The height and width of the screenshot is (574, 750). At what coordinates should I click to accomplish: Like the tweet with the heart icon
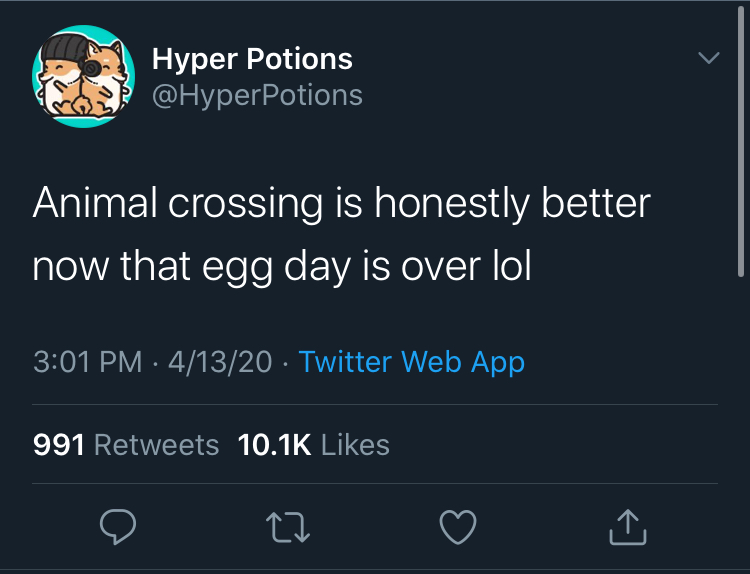tap(459, 526)
